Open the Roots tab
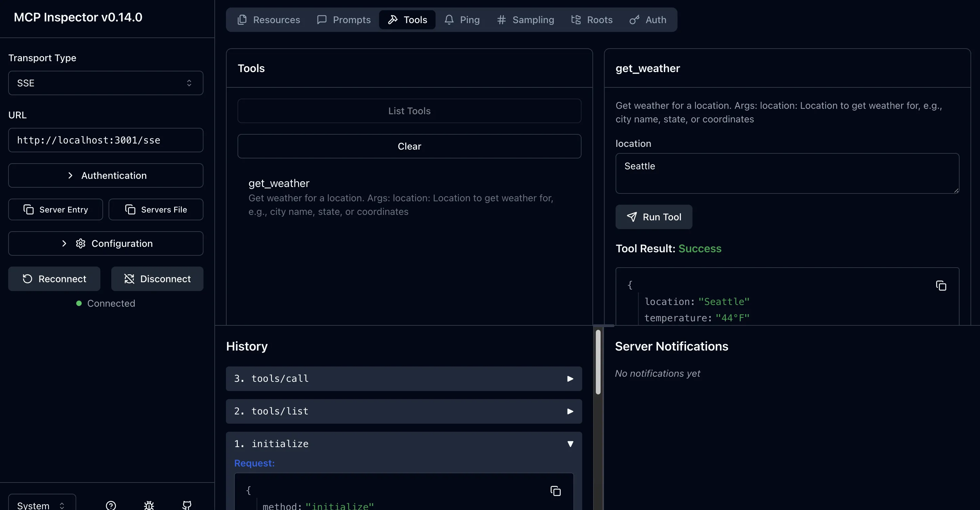980x510 pixels. pos(592,20)
